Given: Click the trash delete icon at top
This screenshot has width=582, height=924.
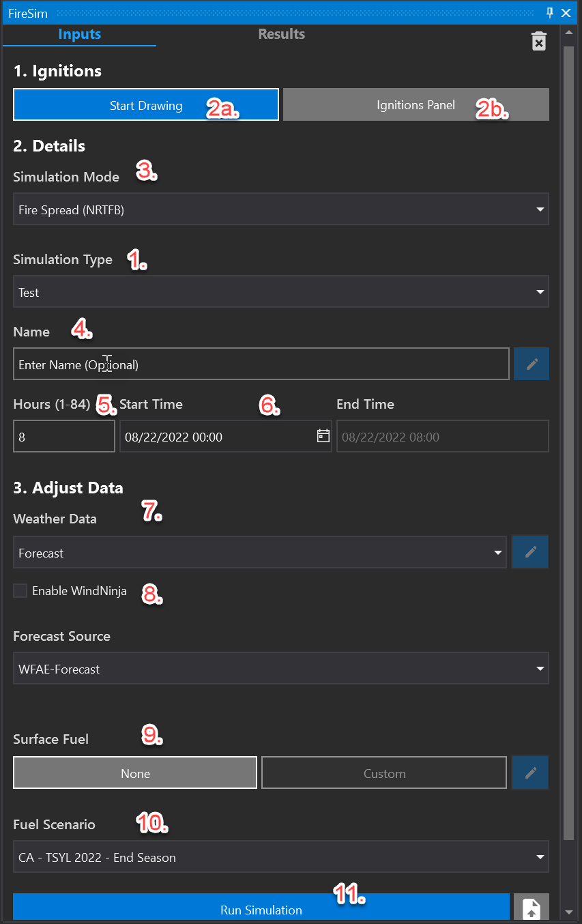Looking at the screenshot, I should pos(538,41).
